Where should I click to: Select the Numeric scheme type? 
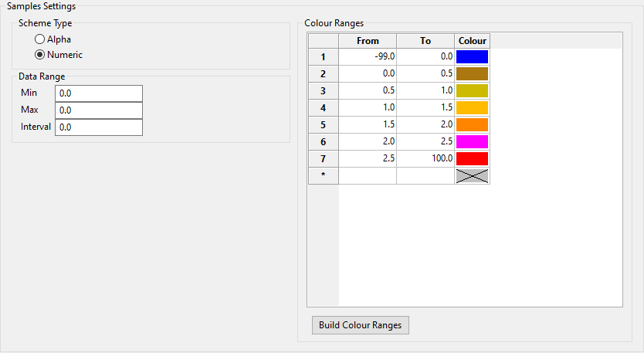click(x=39, y=55)
